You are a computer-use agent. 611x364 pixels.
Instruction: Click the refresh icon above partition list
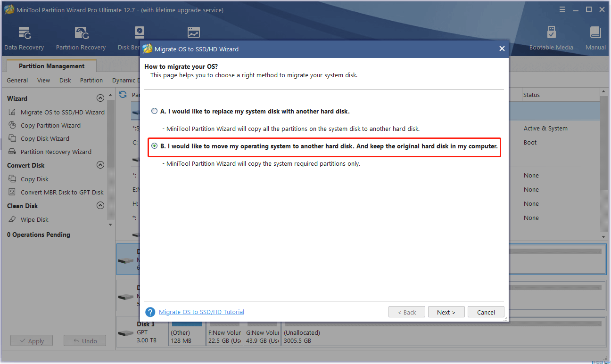click(123, 94)
